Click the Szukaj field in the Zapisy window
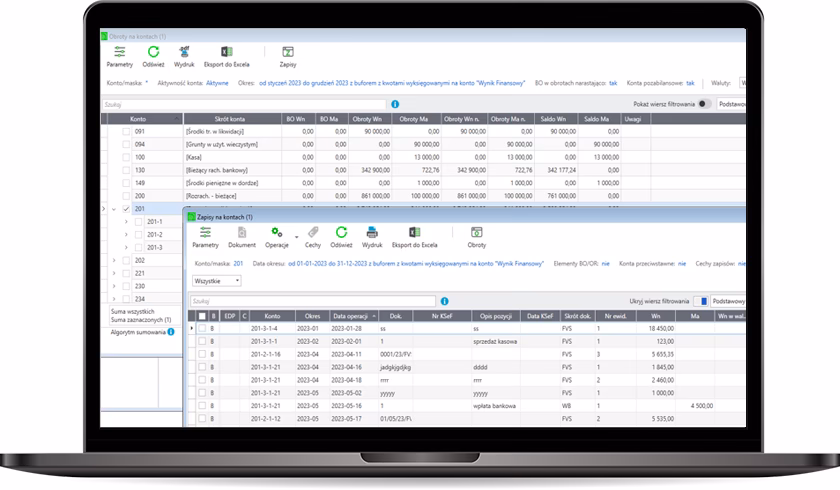Viewport: 840px width, 490px height. pos(312,300)
